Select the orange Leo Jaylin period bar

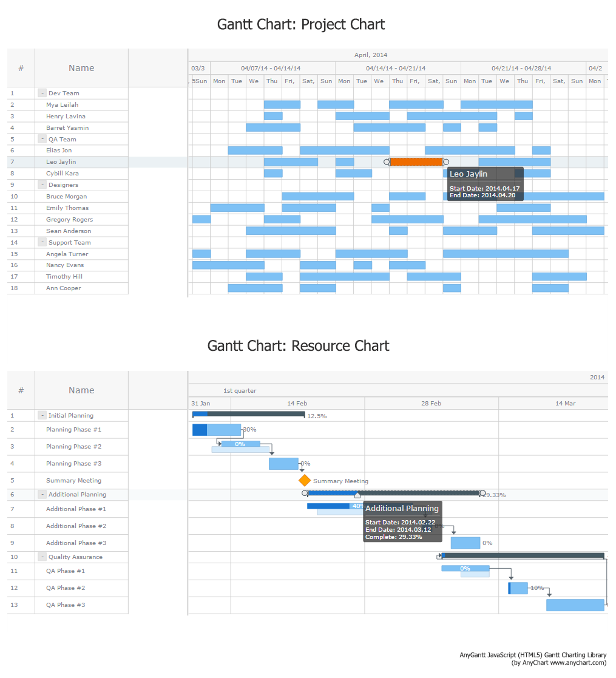[416, 162]
